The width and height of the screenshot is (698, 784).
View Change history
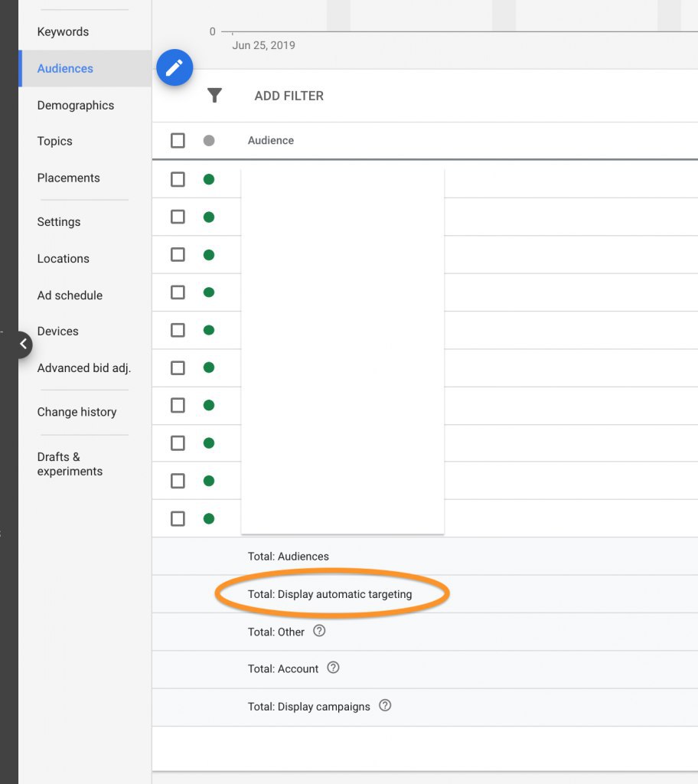pyautogui.click(x=77, y=412)
